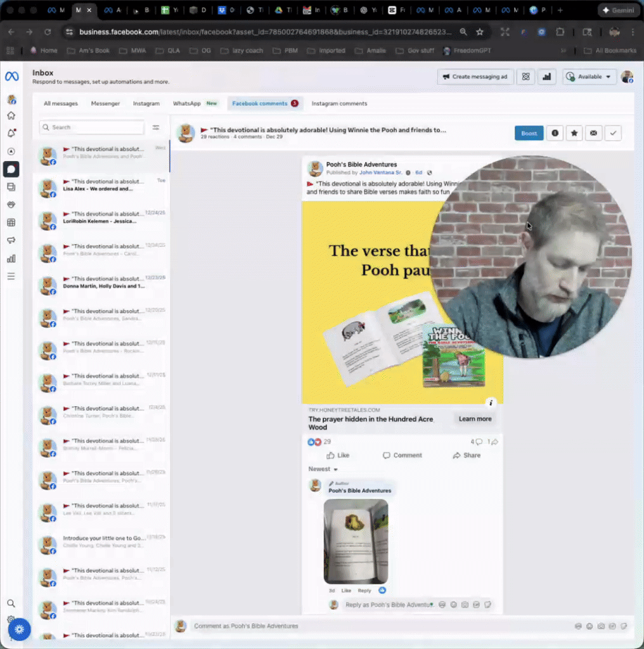
Task: Open the inbox list filter icon
Action: [156, 127]
